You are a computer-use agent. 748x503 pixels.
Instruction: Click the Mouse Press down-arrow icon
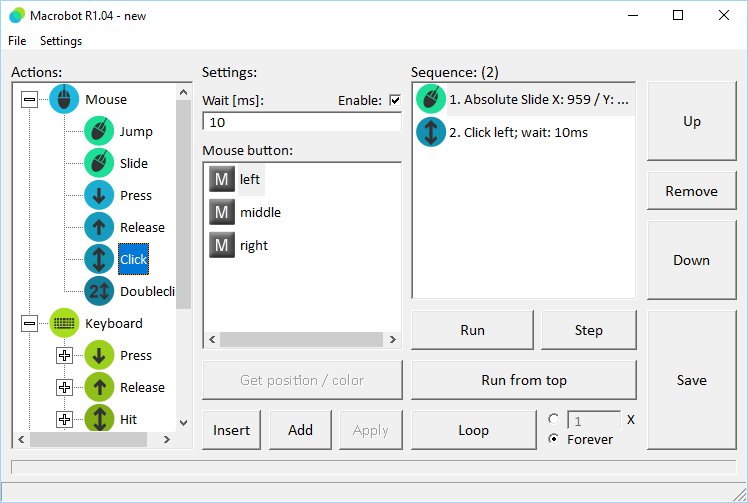click(x=99, y=195)
